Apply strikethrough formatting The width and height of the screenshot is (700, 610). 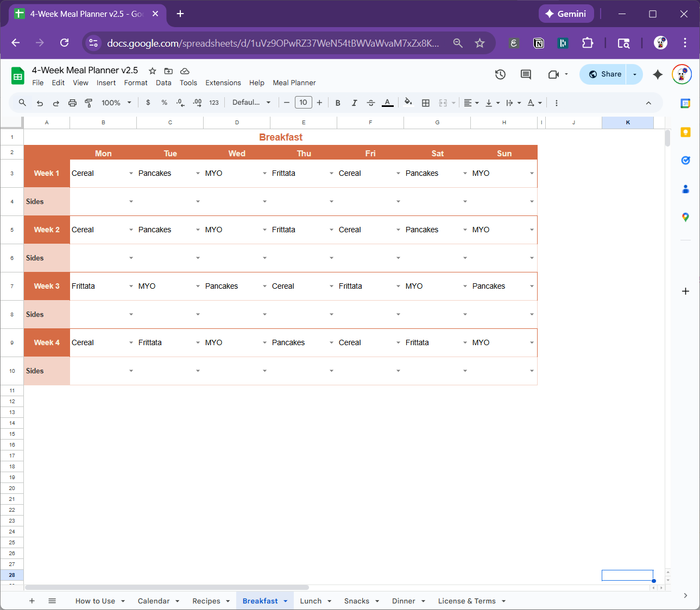(x=371, y=103)
